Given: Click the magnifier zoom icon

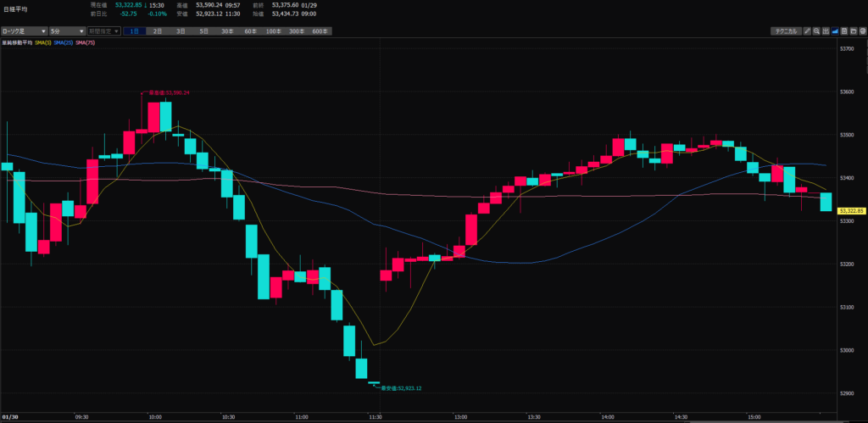Looking at the screenshot, I should pyautogui.click(x=816, y=31).
